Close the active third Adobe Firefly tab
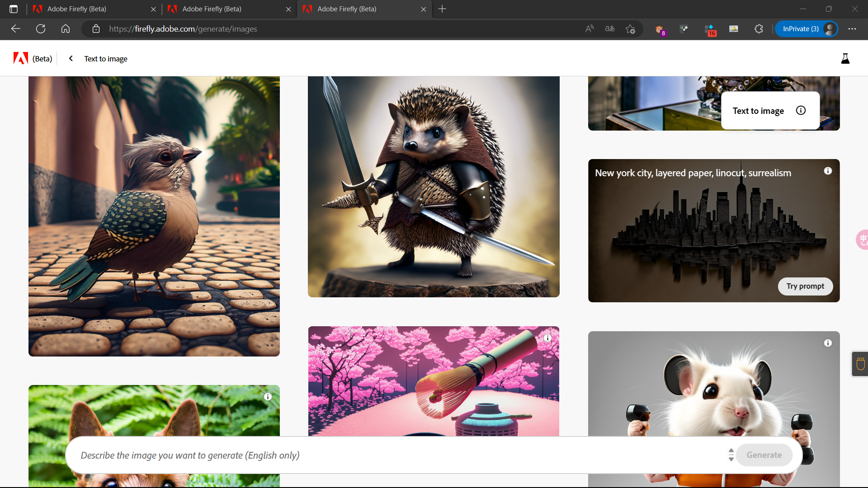 [x=424, y=9]
